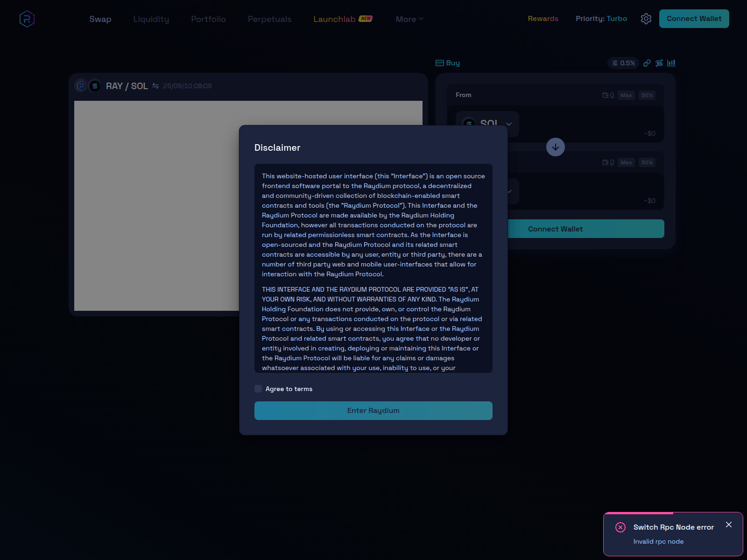Image resolution: width=747 pixels, height=560 pixels.
Task: Dismiss the Switch Rpc Node error toast
Action: pos(729,525)
